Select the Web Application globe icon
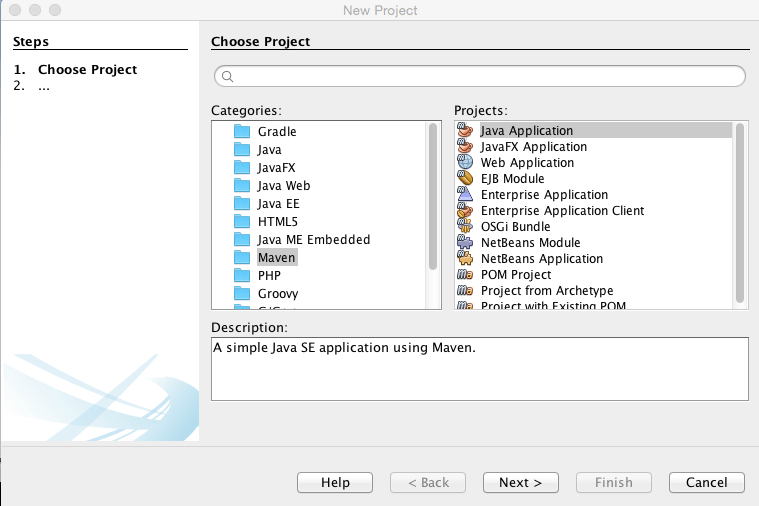The height and width of the screenshot is (506, 759). point(465,163)
